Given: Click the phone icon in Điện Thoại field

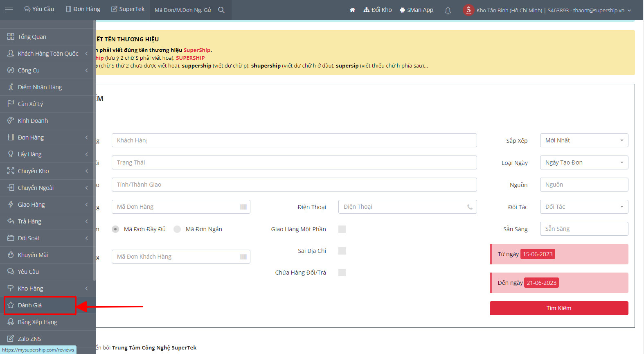Looking at the screenshot, I should click(470, 207).
